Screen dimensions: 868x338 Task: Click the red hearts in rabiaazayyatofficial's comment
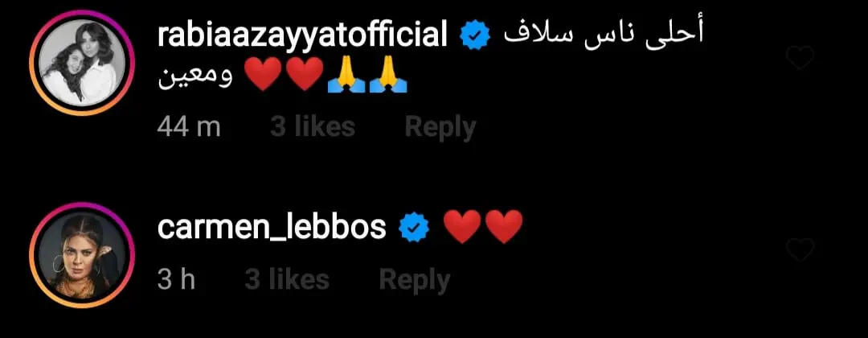pyautogui.click(x=284, y=74)
